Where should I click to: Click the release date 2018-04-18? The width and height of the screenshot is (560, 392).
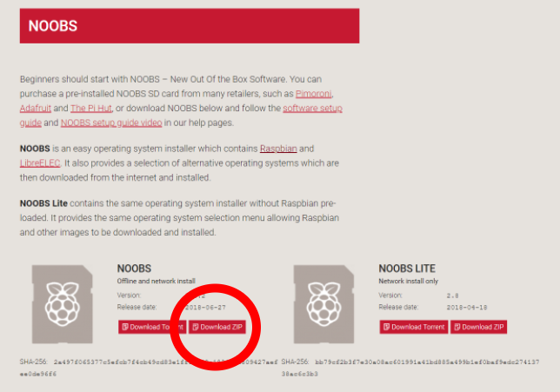point(467,308)
